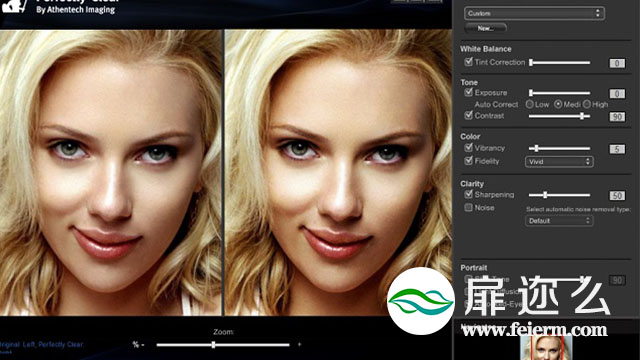This screenshot has width=640, height=360.
Task: Click the navigator portrait thumbnail
Action: (546, 347)
